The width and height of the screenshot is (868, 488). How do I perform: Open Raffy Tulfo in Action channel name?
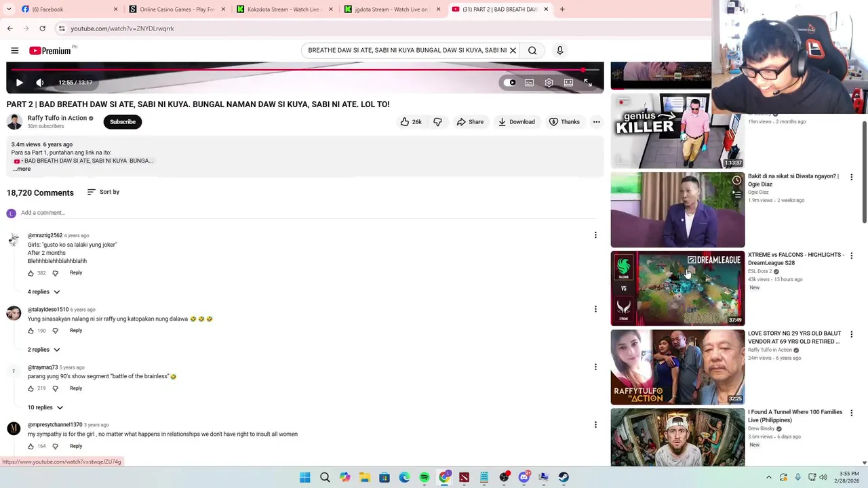pyautogui.click(x=57, y=118)
